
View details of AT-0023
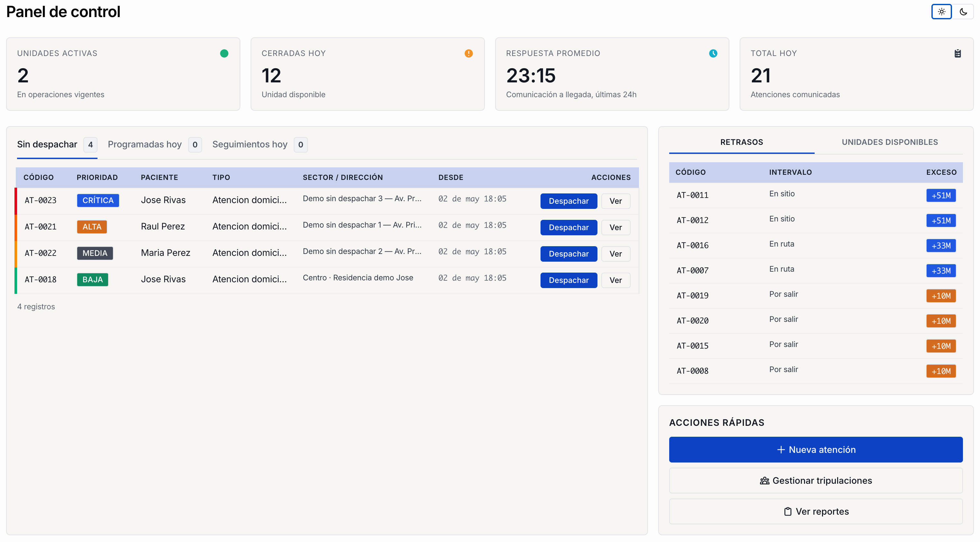615,201
